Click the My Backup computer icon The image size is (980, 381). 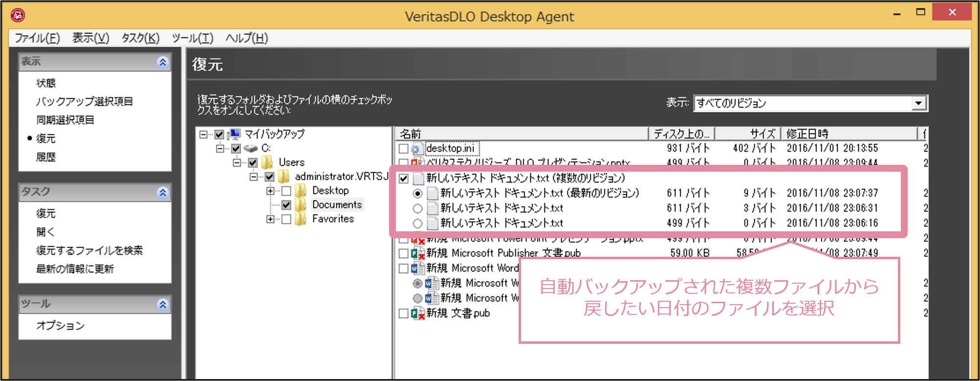pos(234,134)
